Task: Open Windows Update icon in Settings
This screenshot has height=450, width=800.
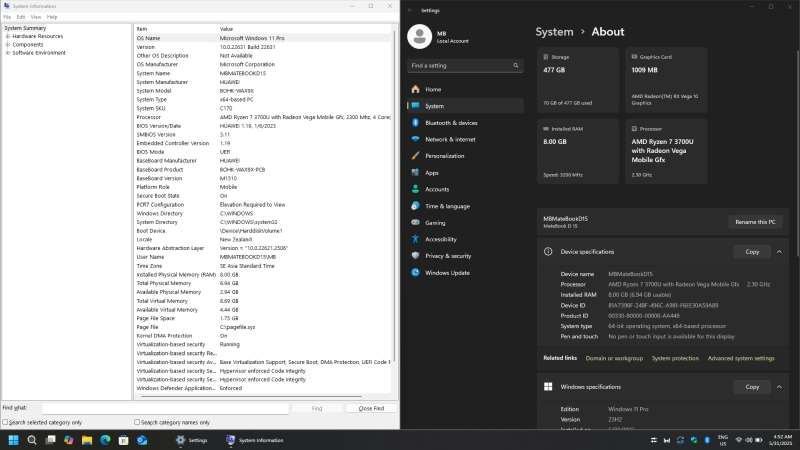Action: [415, 272]
